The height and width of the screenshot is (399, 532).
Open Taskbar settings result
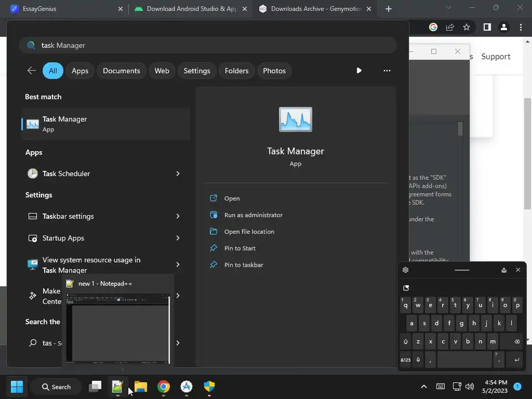97,216
